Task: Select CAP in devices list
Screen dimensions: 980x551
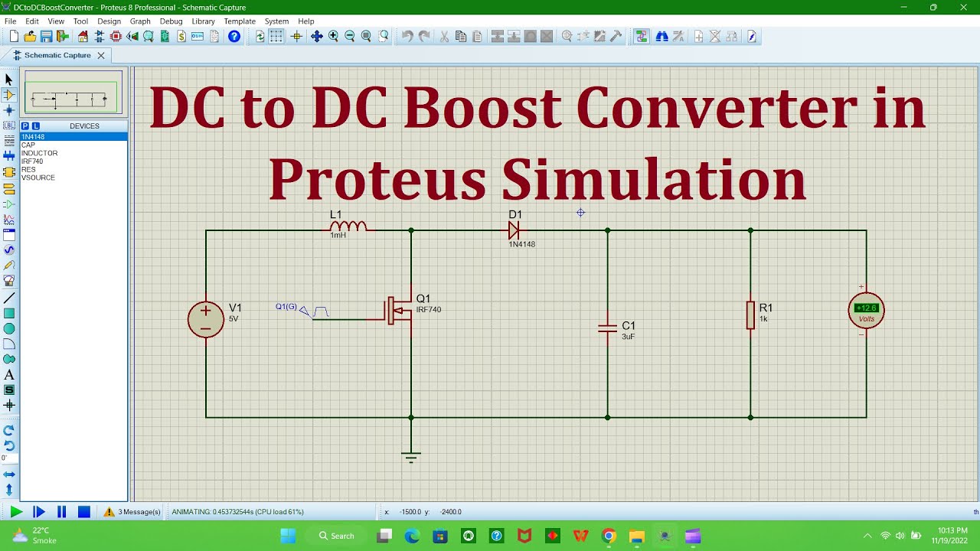Action: (73, 145)
